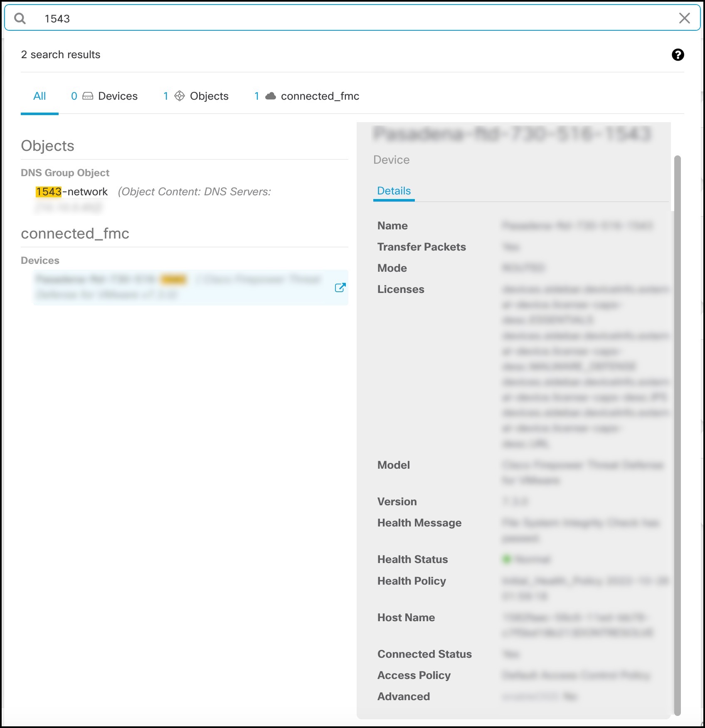Image resolution: width=705 pixels, height=728 pixels.
Task: Open the Details tab in device panel
Action: [x=394, y=191]
